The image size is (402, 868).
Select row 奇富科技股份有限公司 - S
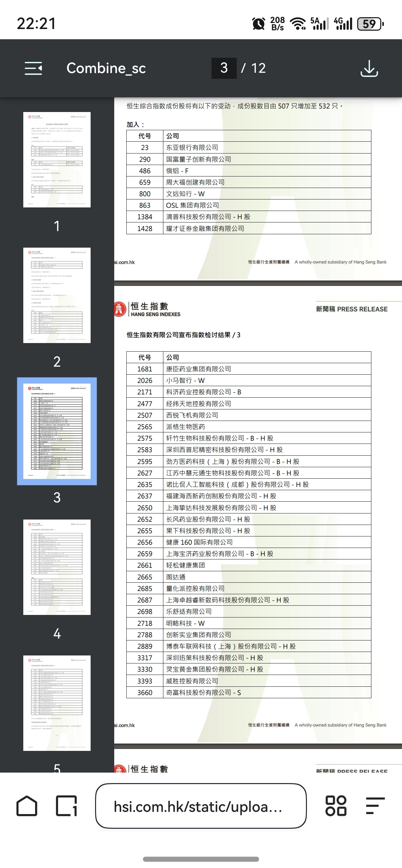(x=249, y=692)
